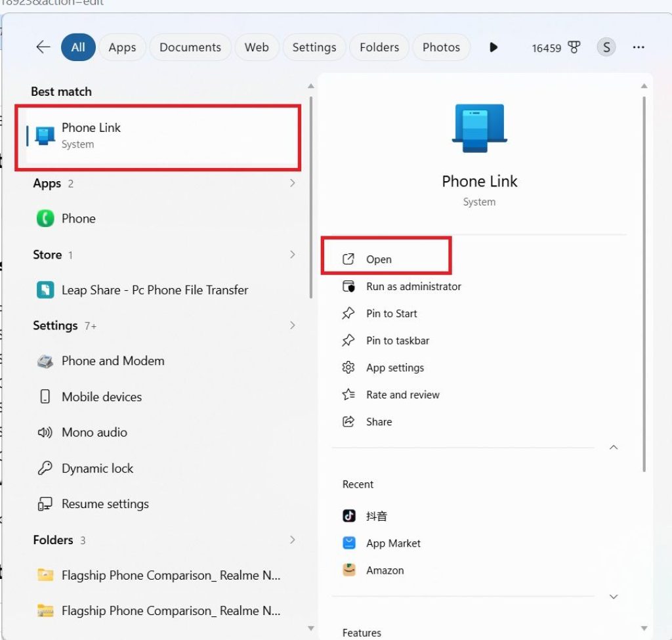Click Share in the preview pane
The width and height of the screenshot is (672, 640).
pos(379,421)
